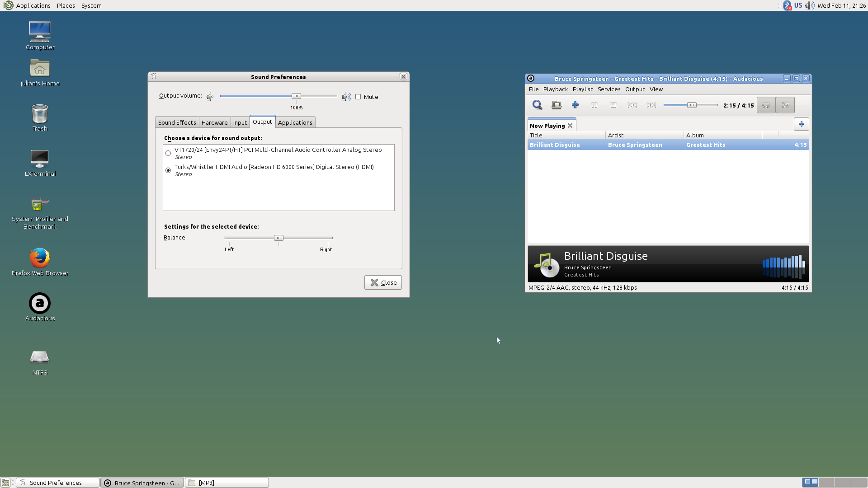Open Firefox Web Browser desktop icon
Image resolution: width=868 pixels, height=488 pixels.
[40, 258]
